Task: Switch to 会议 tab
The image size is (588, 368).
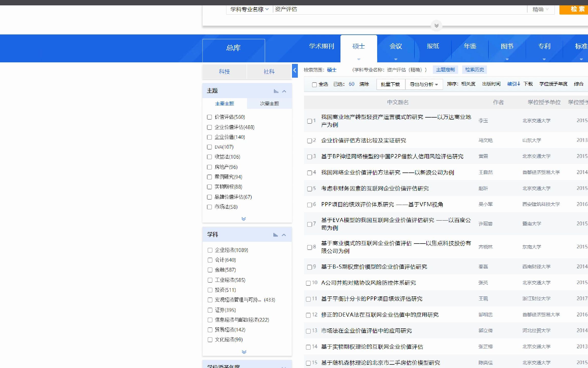Action: coord(396,46)
